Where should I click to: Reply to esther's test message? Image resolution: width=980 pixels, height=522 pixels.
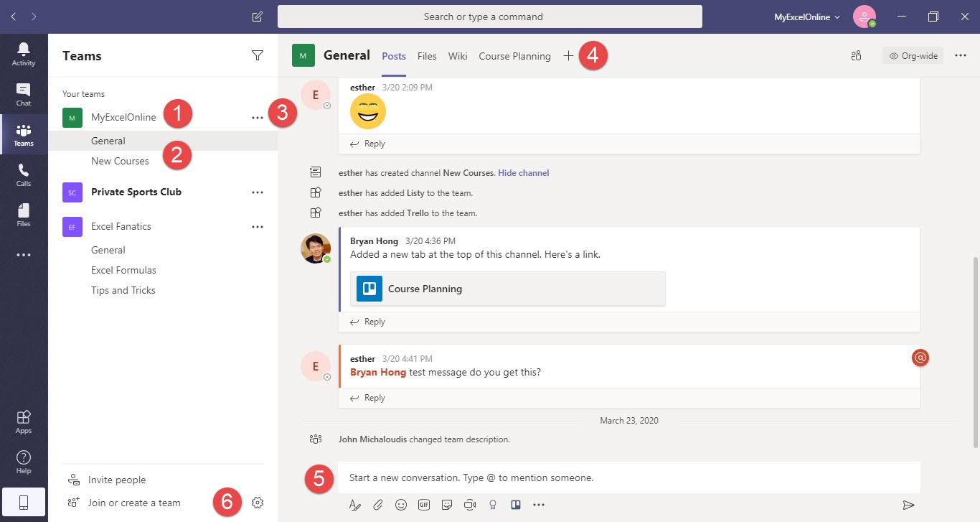coord(367,398)
